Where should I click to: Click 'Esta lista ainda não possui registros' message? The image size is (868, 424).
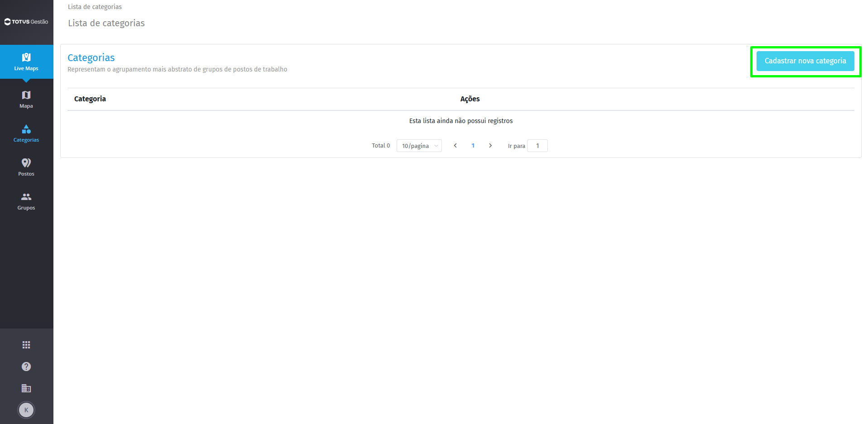click(x=461, y=121)
